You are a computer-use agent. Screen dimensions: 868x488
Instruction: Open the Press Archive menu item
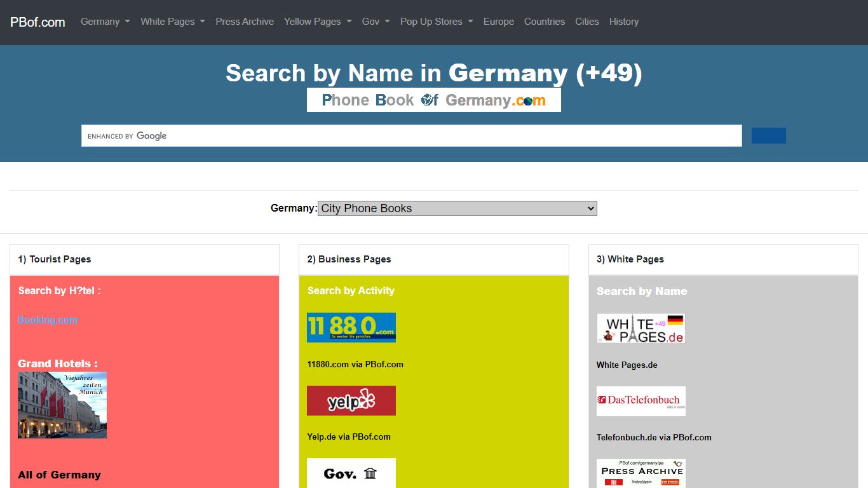(245, 22)
